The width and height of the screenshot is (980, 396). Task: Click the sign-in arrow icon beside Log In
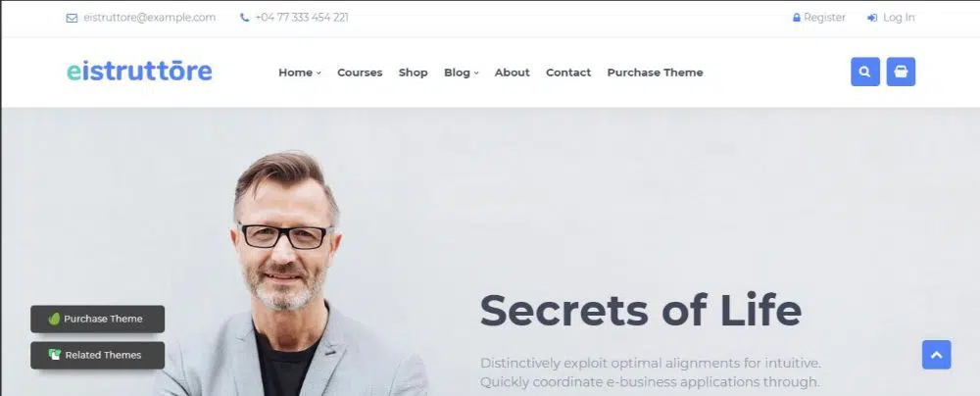[872, 19]
